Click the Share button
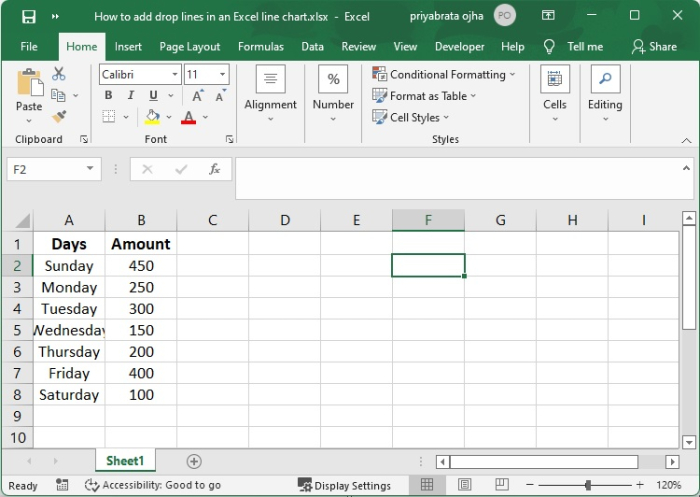The height and width of the screenshot is (497, 700). tap(654, 46)
